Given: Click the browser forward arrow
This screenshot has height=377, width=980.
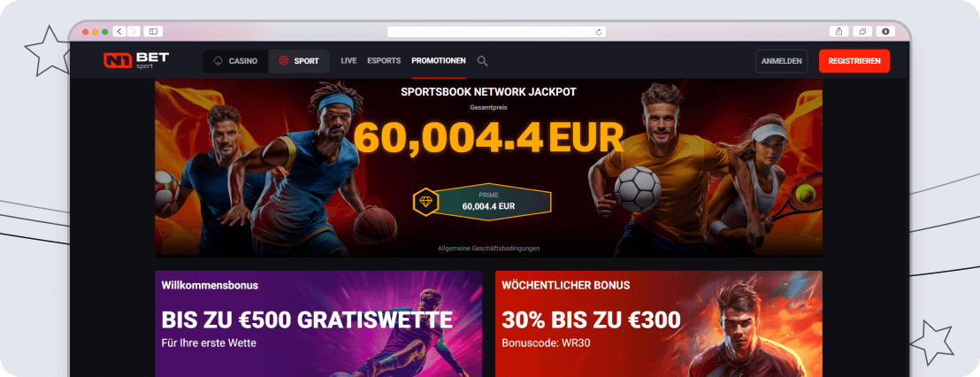Looking at the screenshot, I should point(134,31).
